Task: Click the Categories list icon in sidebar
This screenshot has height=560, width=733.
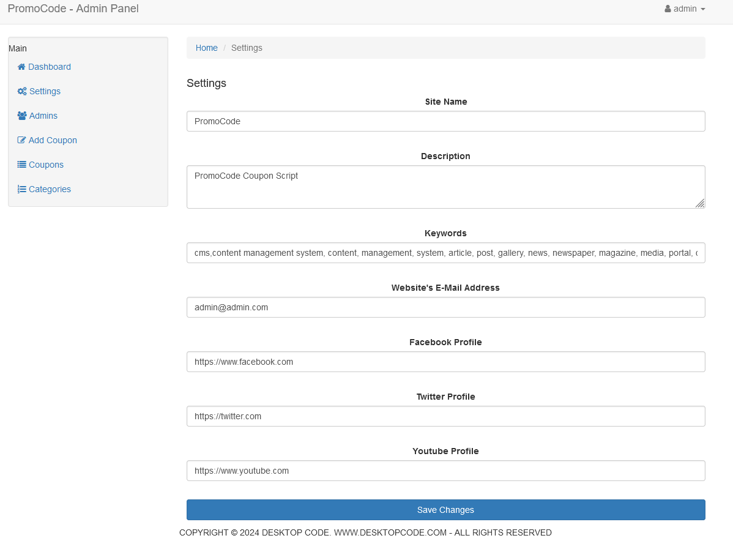Action: (x=22, y=189)
